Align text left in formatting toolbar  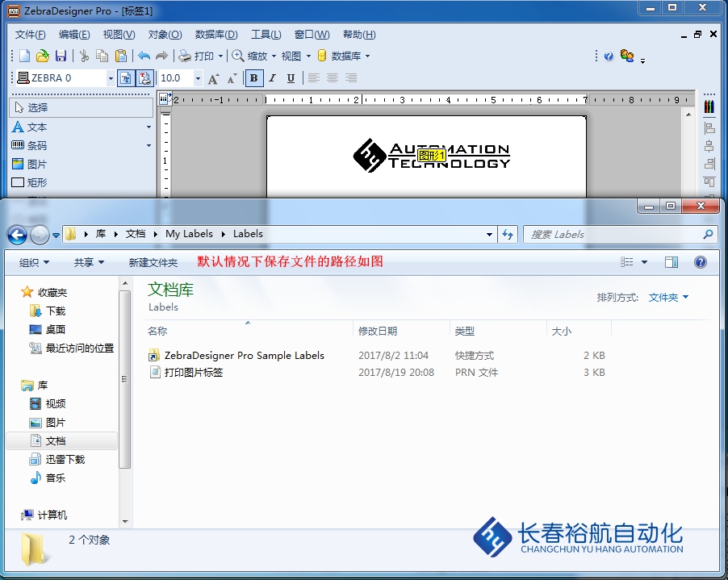coord(314,78)
